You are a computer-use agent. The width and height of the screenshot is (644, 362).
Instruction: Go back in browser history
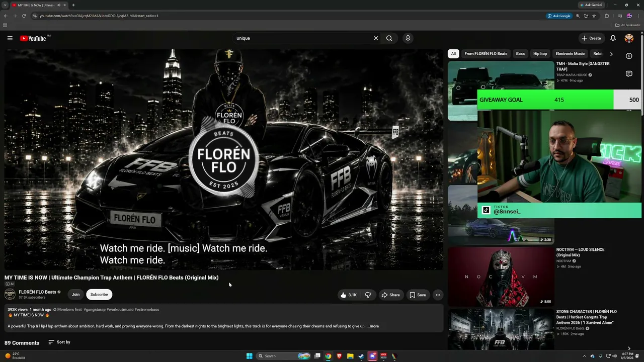(x=6, y=16)
